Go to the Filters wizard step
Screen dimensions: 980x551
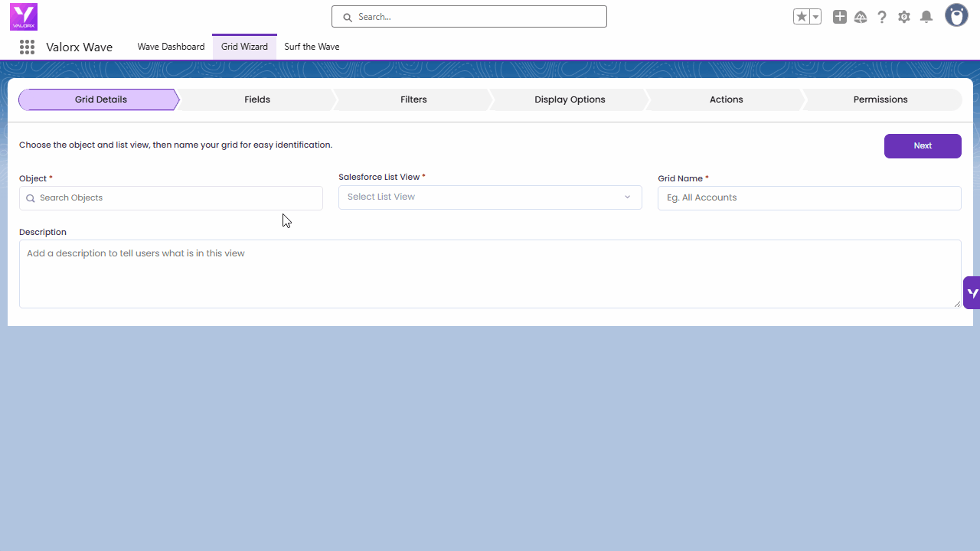[x=413, y=99]
